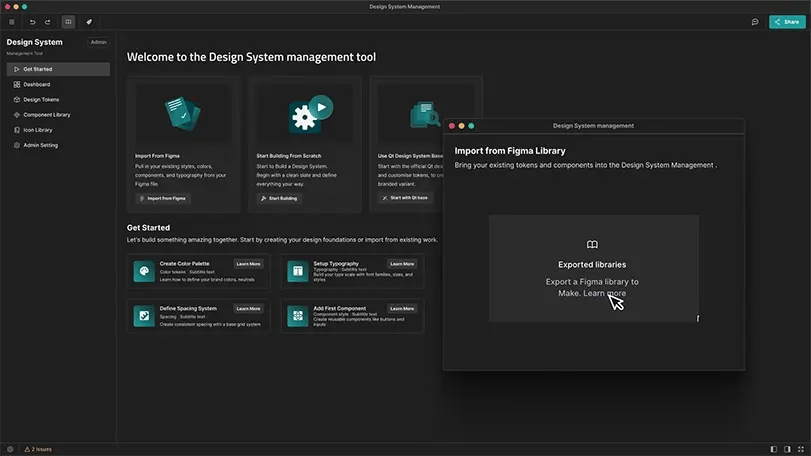Click Learn More for Define Spacing System
This screenshot has height=456, width=811.
click(248, 309)
